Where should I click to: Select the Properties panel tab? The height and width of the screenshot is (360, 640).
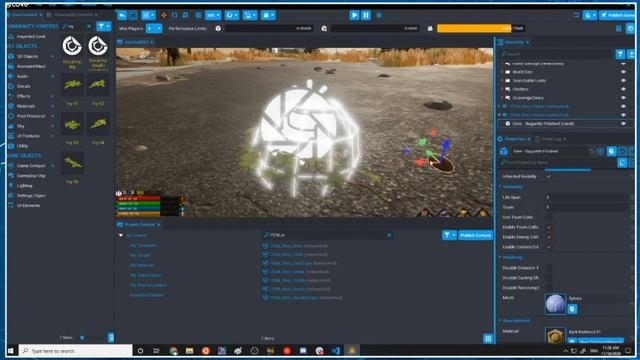[514, 139]
